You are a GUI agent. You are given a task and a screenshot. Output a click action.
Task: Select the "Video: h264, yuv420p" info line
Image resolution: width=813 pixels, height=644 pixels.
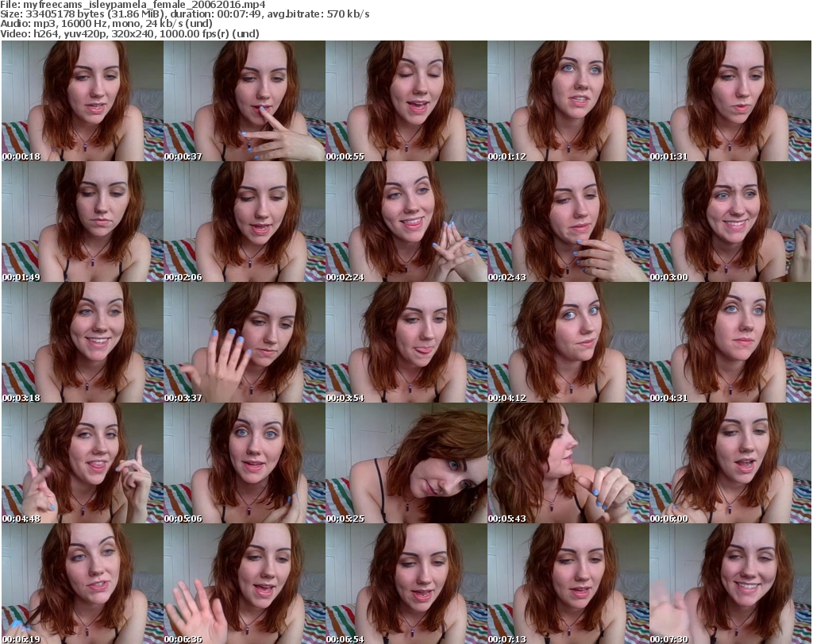point(129,34)
